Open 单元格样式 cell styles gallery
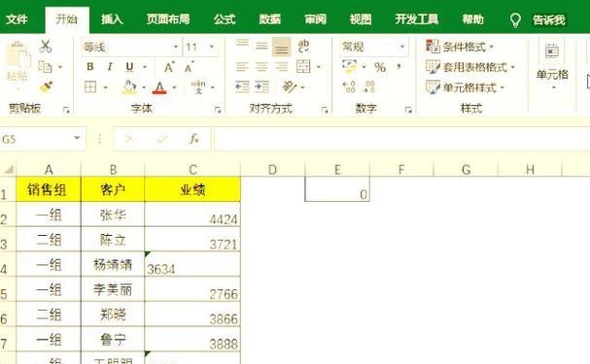 pos(465,87)
